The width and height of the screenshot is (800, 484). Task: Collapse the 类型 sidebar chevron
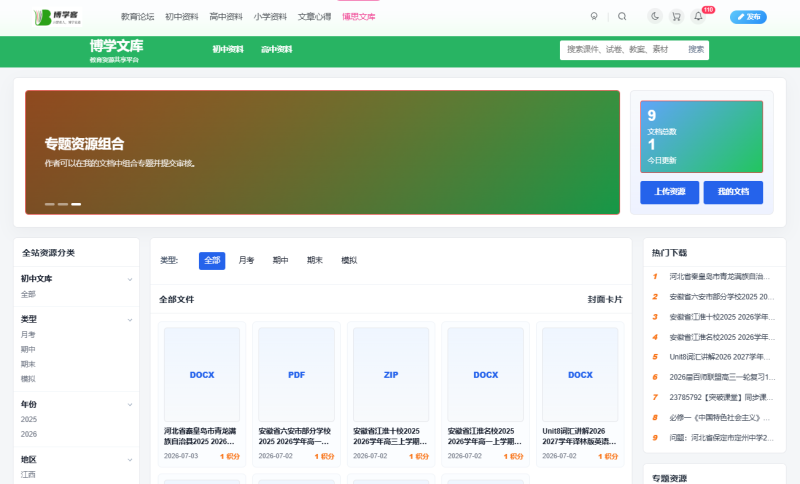(x=130, y=320)
